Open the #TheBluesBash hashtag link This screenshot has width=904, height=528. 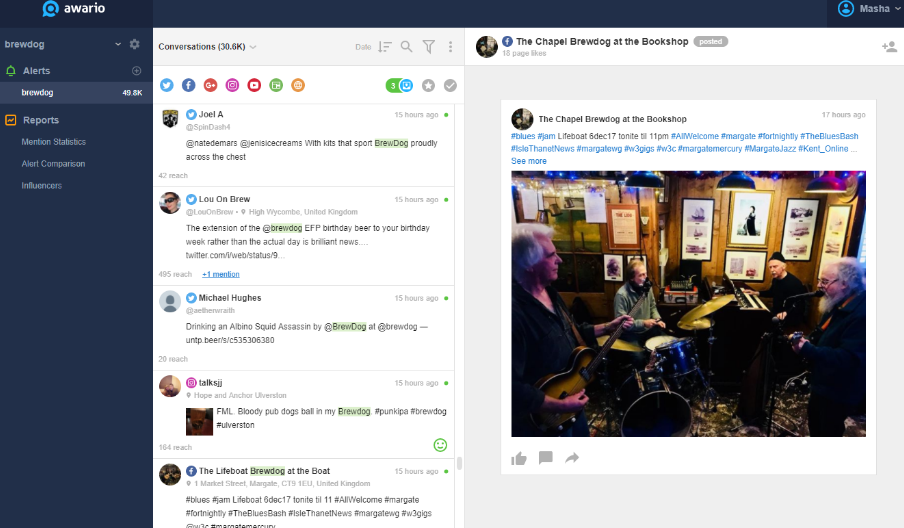(x=829, y=136)
